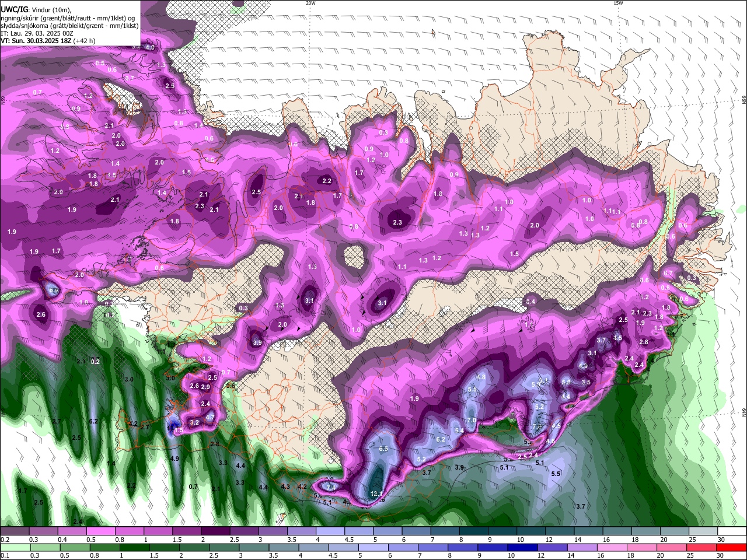This screenshot has height=560, width=747.
Task: Select the 'rigning/skúrir' legend description line
Action: point(68,17)
